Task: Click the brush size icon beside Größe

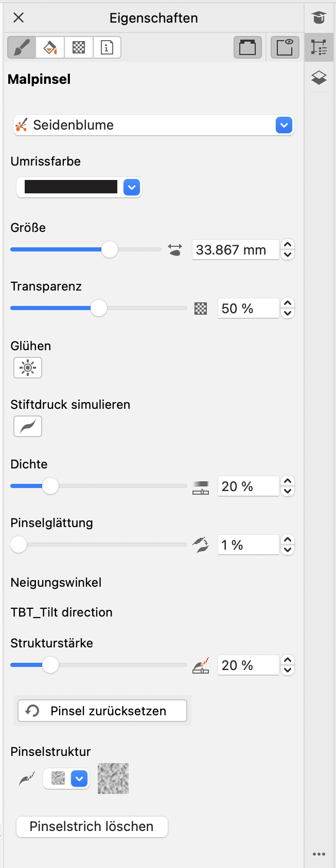Action: click(x=175, y=250)
